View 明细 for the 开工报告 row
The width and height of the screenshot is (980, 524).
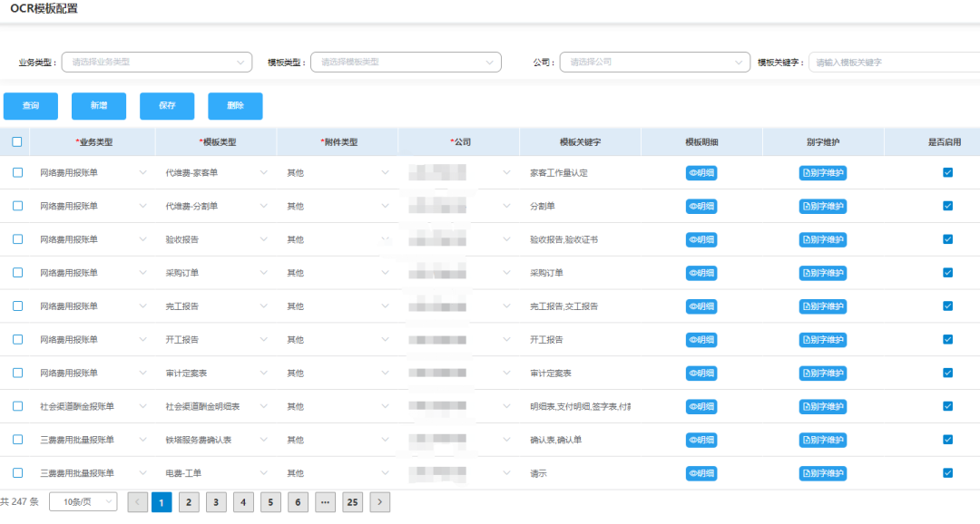(701, 340)
